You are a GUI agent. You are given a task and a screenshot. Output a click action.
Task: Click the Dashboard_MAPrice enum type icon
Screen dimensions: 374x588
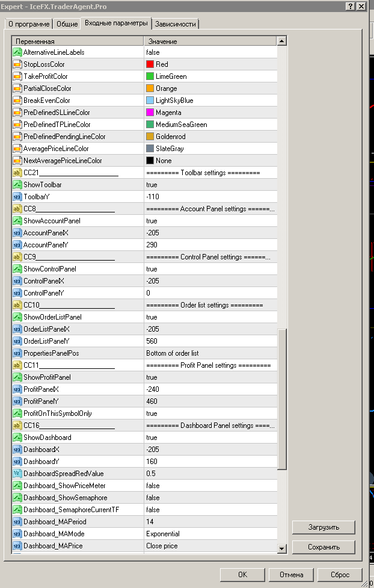coord(17,546)
